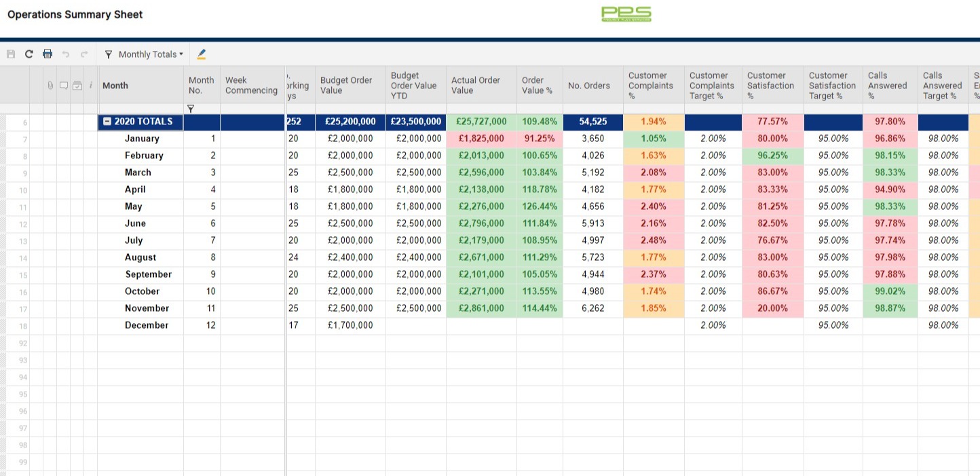Click the Redo arrow icon
This screenshot has width=980, height=476.
(x=84, y=54)
